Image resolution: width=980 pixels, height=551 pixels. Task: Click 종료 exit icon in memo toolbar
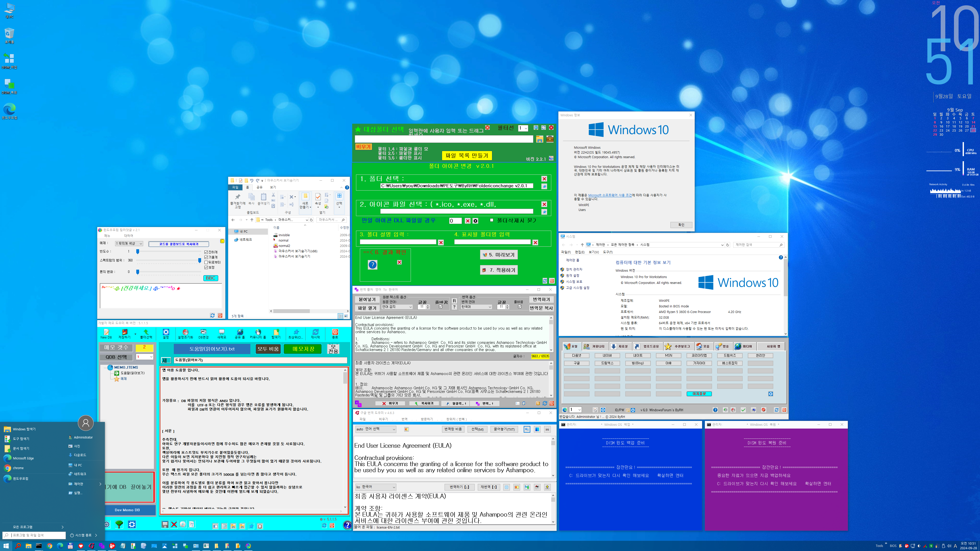[x=335, y=333]
